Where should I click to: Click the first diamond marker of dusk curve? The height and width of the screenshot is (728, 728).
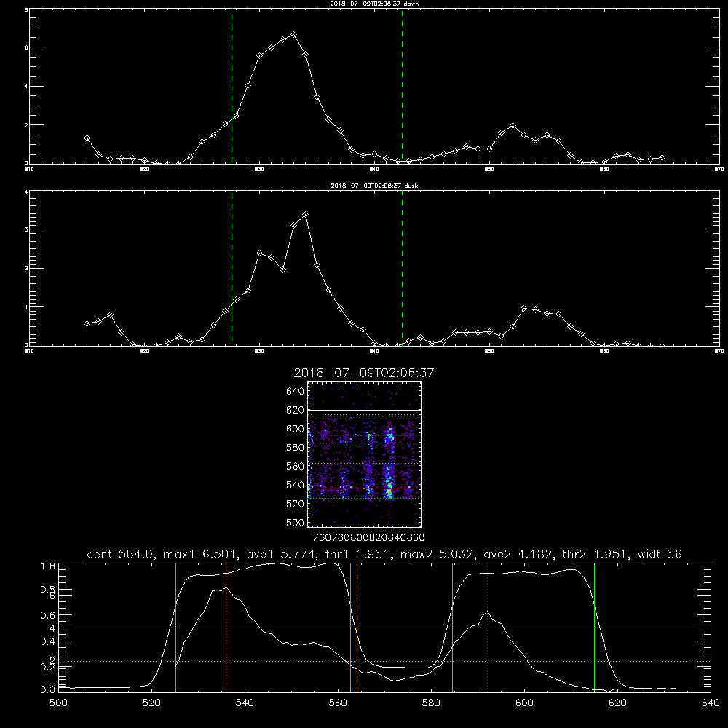87,324
